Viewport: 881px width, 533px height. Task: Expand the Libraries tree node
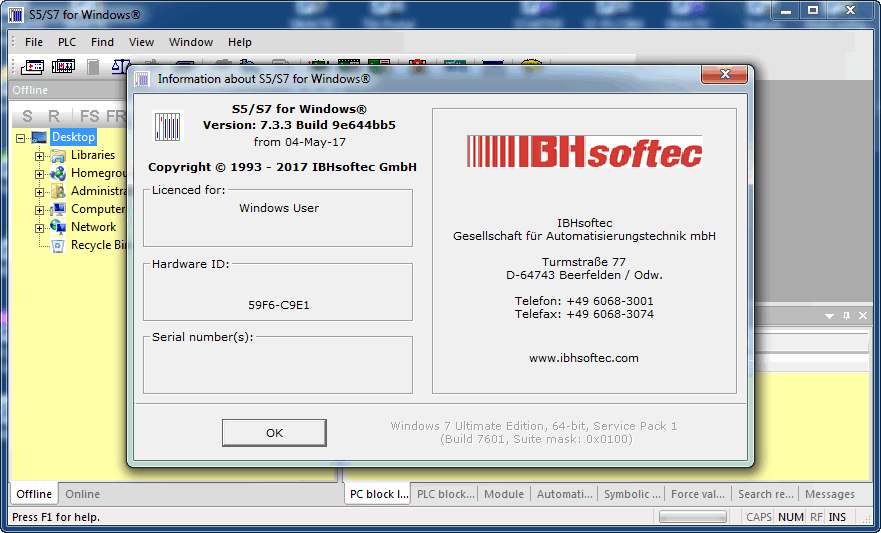coord(39,156)
